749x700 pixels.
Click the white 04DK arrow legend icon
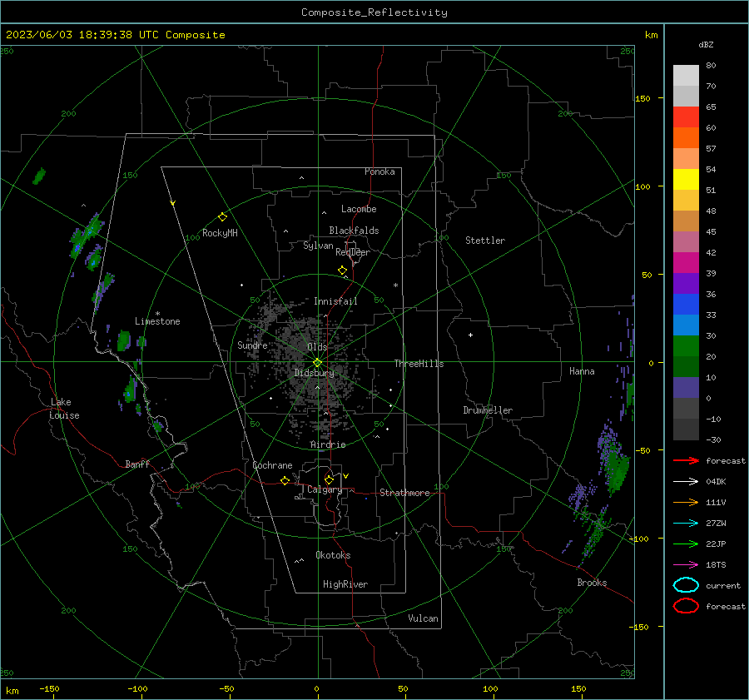[686, 481]
